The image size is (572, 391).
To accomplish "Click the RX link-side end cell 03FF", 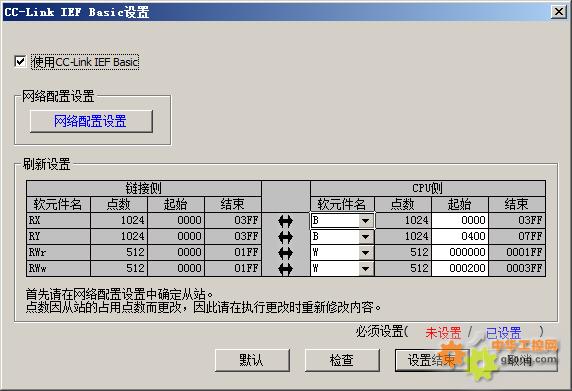I will tap(233, 220).
